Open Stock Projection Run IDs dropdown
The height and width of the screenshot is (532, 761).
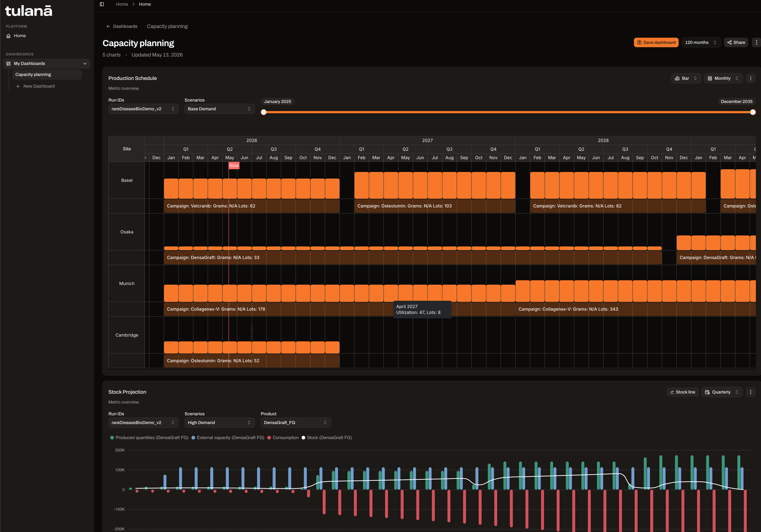[143, 423]
